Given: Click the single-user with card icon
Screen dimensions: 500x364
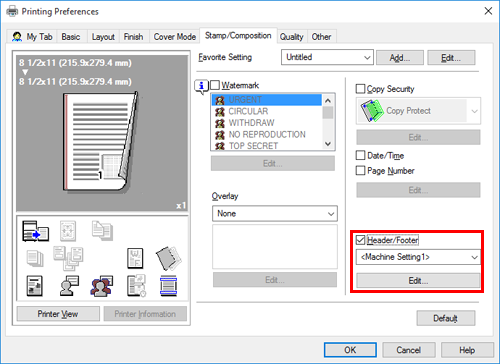Looking at the screenshot, I should pyautogui.click(x=69, y=286).
